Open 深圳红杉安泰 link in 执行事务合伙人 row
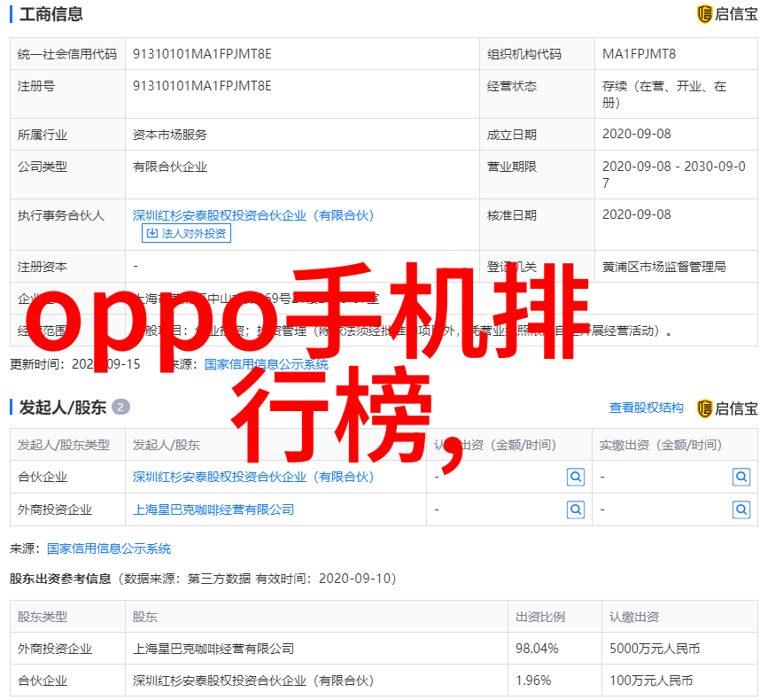Screen dimensions: 768x700 pyautogui.click(x=253, y=215)
